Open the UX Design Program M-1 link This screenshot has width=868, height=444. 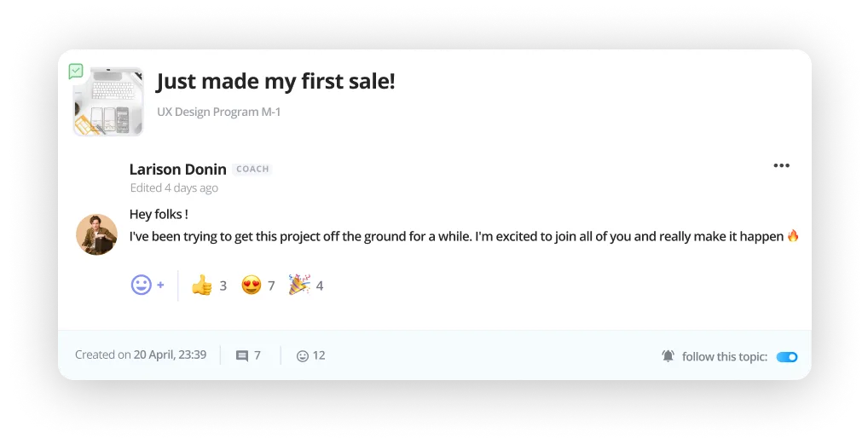click(x=218, y=112)
